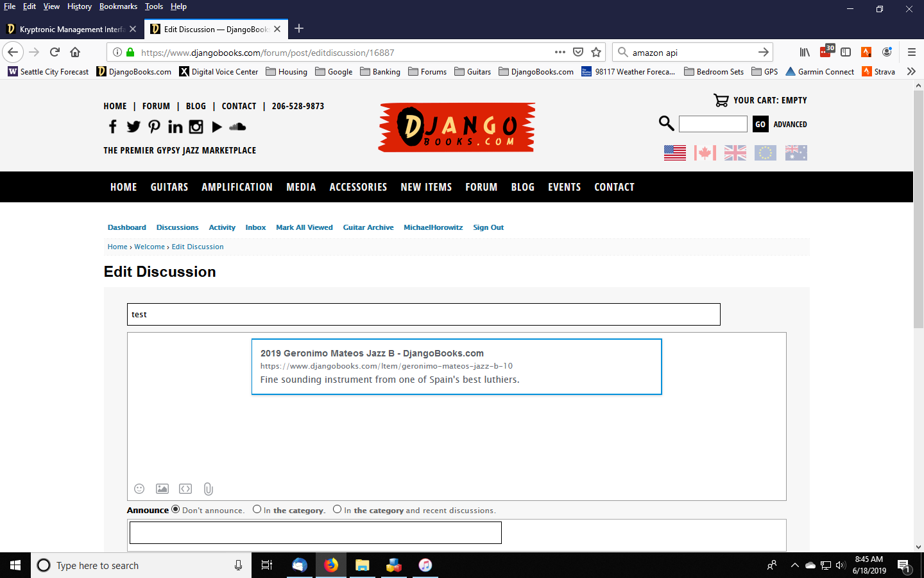924x578 pixels.
Task: Select "In the category and recent discussions"
Action: 337,509
